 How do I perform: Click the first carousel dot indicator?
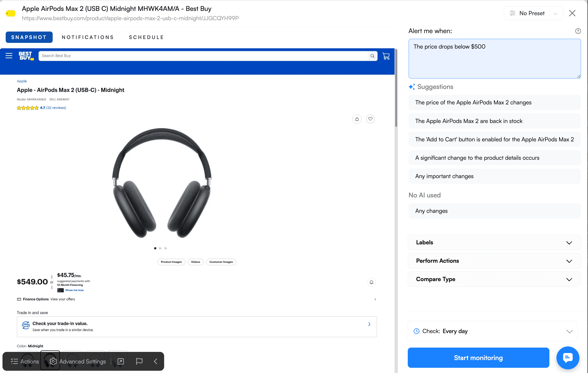[155, 248]
